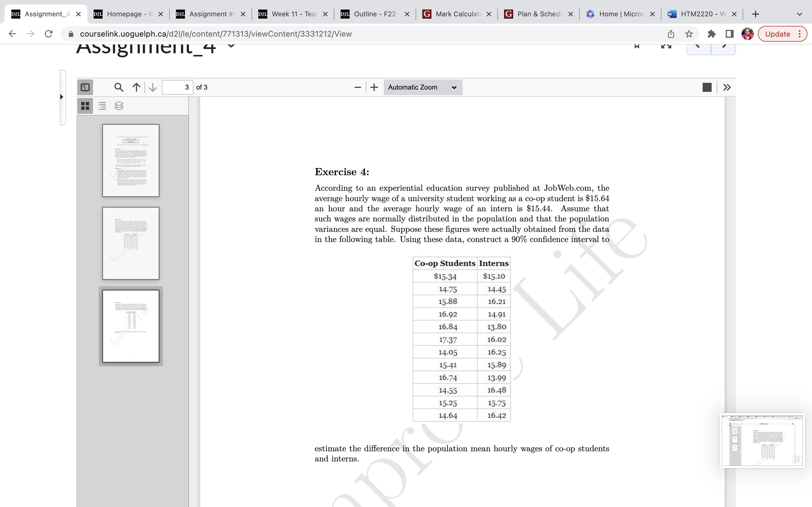The height and width of the screenshot is (507, 812).
Task: Show page thumbnails in the sidebar
Action: (85, 106)
